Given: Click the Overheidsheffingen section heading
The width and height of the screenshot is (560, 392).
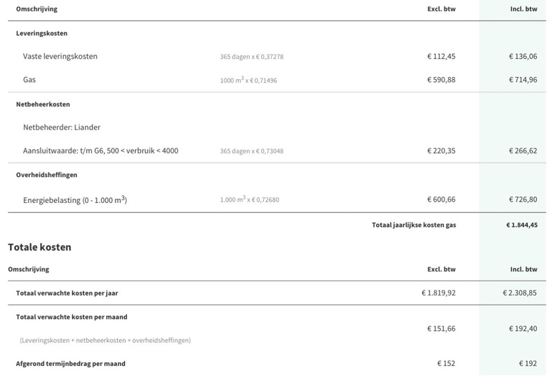Looking at the screenshot, I should coord(46,174).
